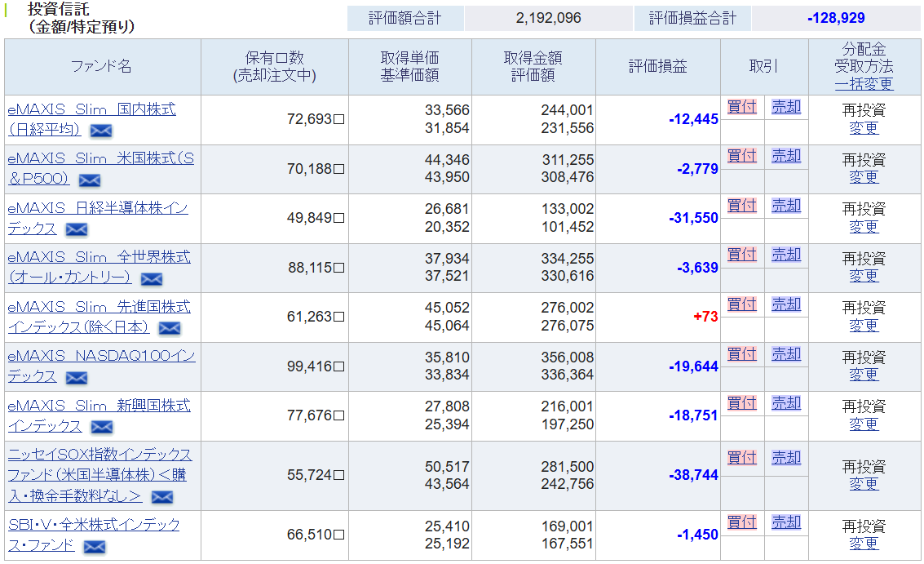Open eMAXIS Slim 国内株式(日経平均) fund page
Image resolution: width=924 pixels, height=564 pixels.
tap(92, 119)
